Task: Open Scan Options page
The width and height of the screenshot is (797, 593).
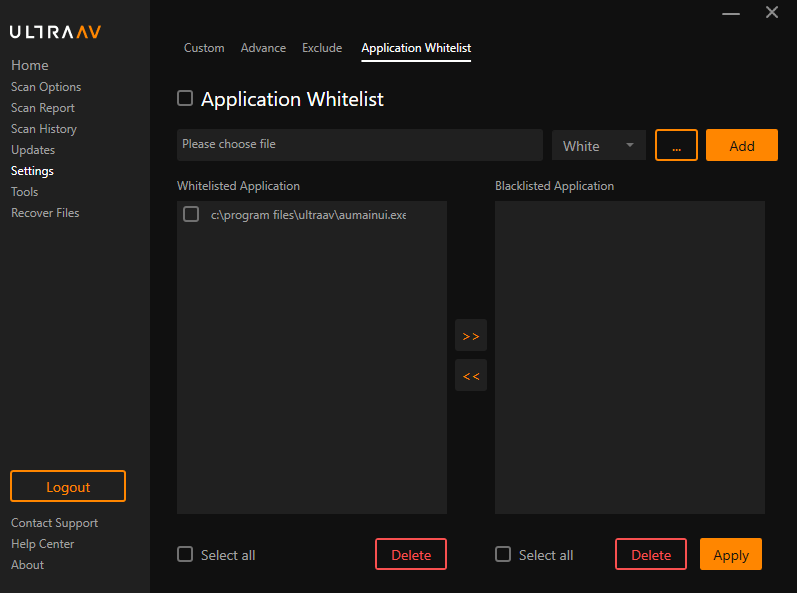Action: click(x=46, y=87)
